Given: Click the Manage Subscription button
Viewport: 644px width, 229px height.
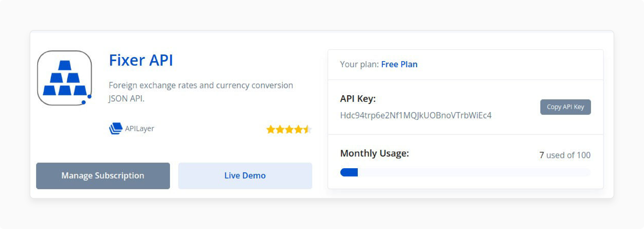Looking at the screenshot, I should click(x=103, y=176).
